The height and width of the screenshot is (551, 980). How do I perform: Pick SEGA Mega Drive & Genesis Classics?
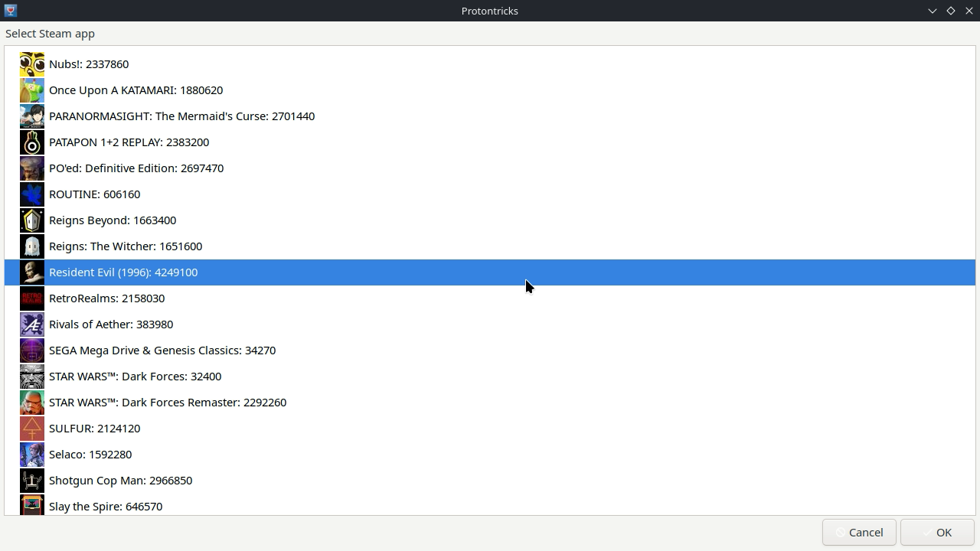click(x=162, y=350)
